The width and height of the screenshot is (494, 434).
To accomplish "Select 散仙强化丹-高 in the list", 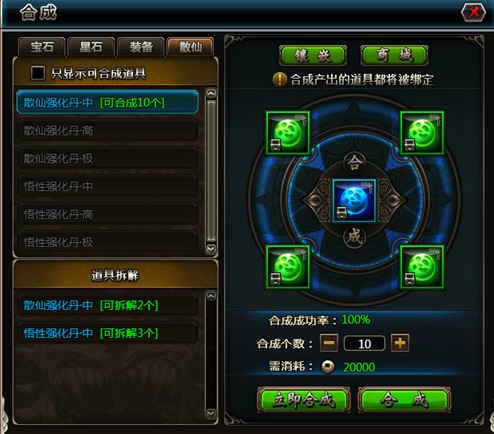I will pyautogui.click(x=107, y=131).
